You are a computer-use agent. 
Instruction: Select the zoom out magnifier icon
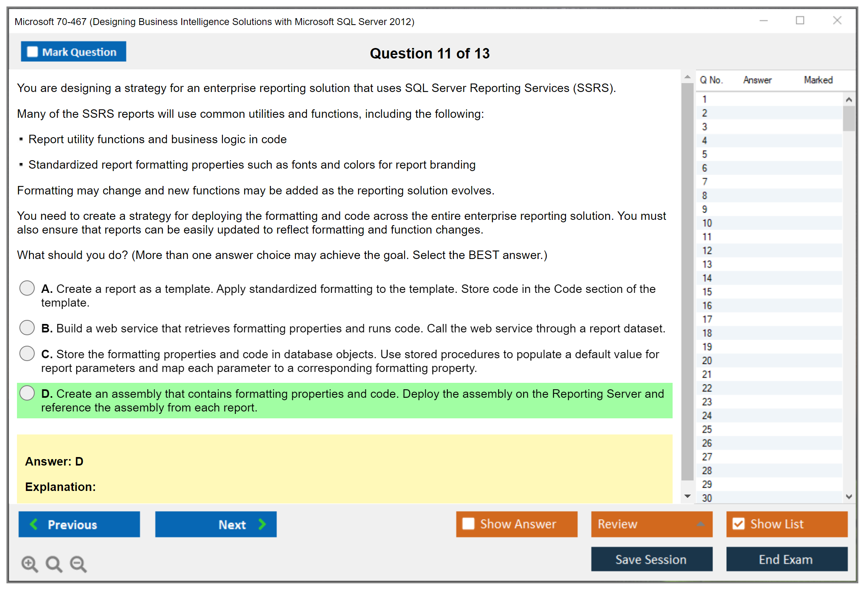click(78, 564)
